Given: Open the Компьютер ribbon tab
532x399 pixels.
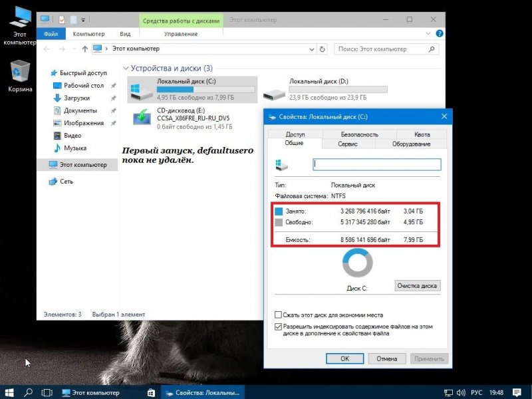Looking at the screenshot, I should coord(88,34).
